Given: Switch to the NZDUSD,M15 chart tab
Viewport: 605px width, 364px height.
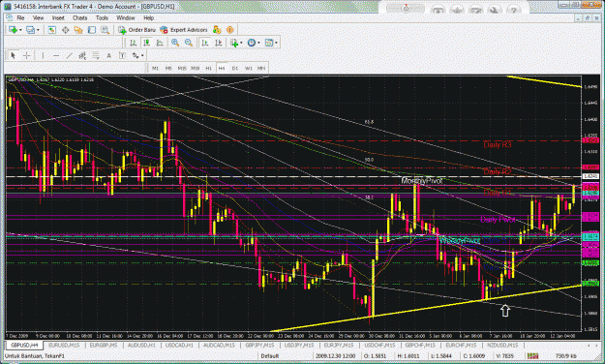Looking at the screenshot, I should (502, 345).
